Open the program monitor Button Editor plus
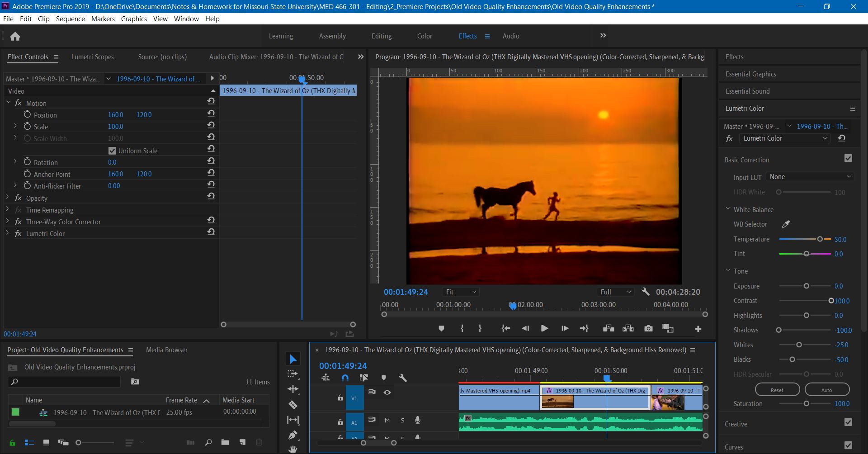 click(698, 329)
